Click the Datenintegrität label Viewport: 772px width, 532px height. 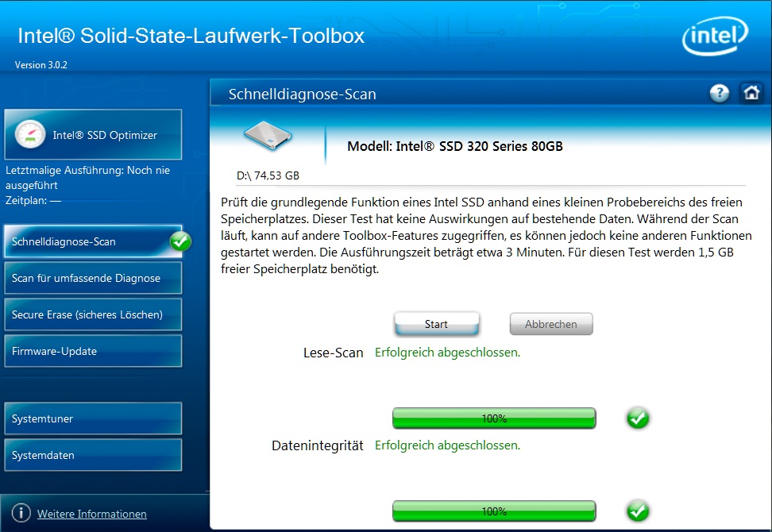click(x=318, y=446)
